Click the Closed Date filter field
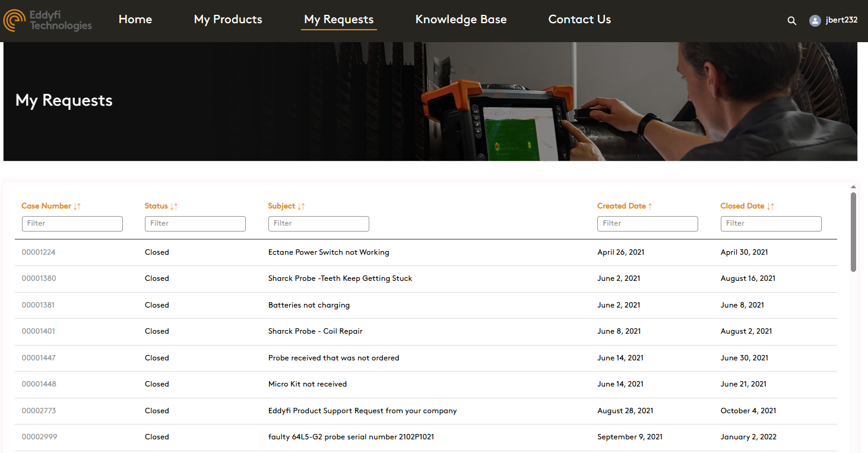The width and height of the screenshot is (868, 453). point(771,224)
